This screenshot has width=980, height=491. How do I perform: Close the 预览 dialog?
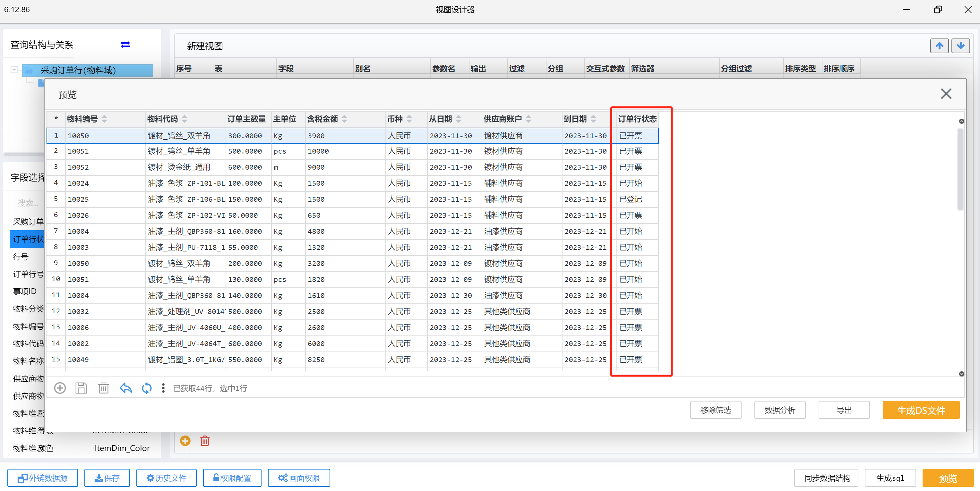click(x=946, y=94)
